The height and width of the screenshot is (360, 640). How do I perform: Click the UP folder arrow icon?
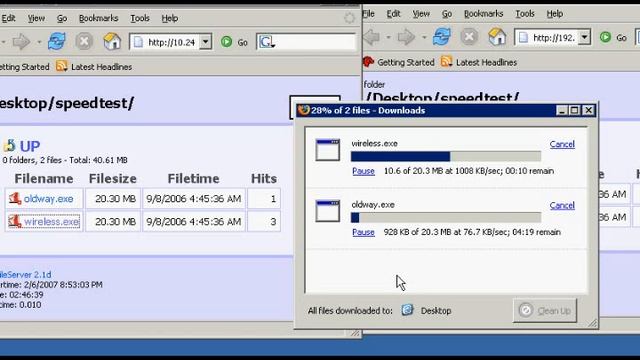(9, 146)
